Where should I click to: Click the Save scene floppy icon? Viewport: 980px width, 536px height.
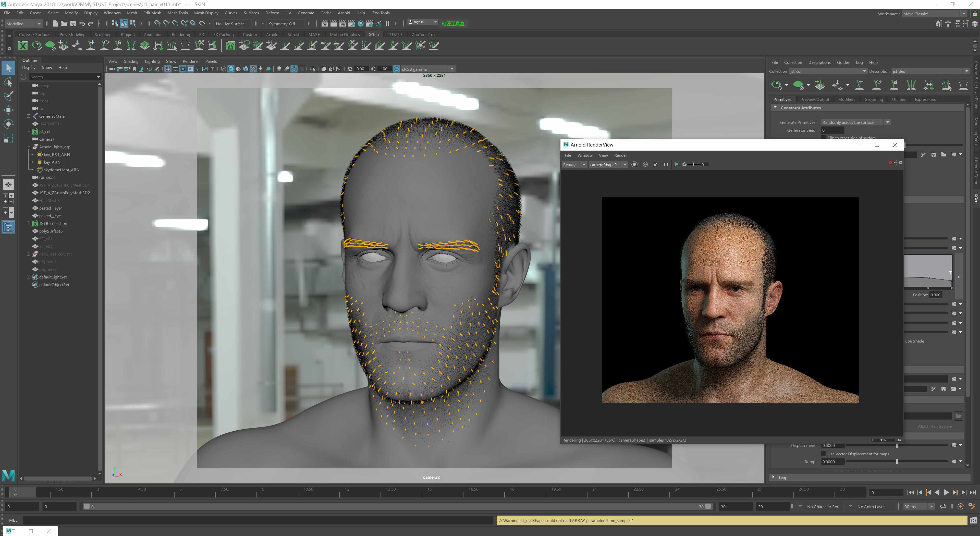click(x=73, y=23)
